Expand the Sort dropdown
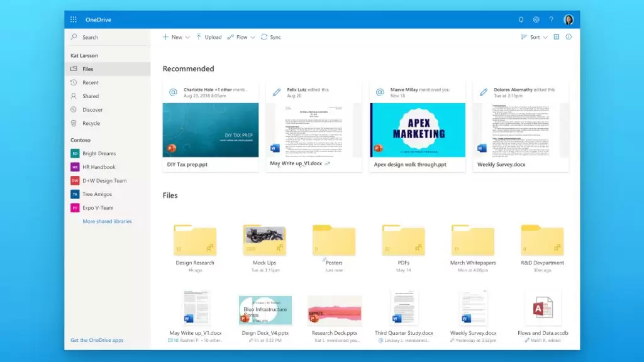This screenshot has height=362, width=644. [x=545, y=37]
